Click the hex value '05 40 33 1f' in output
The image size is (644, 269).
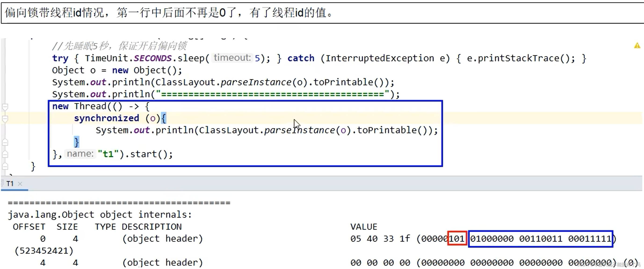(380, 239)
